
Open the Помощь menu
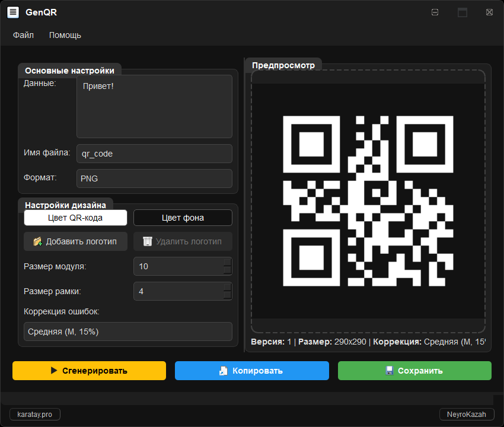click(65, 35)
